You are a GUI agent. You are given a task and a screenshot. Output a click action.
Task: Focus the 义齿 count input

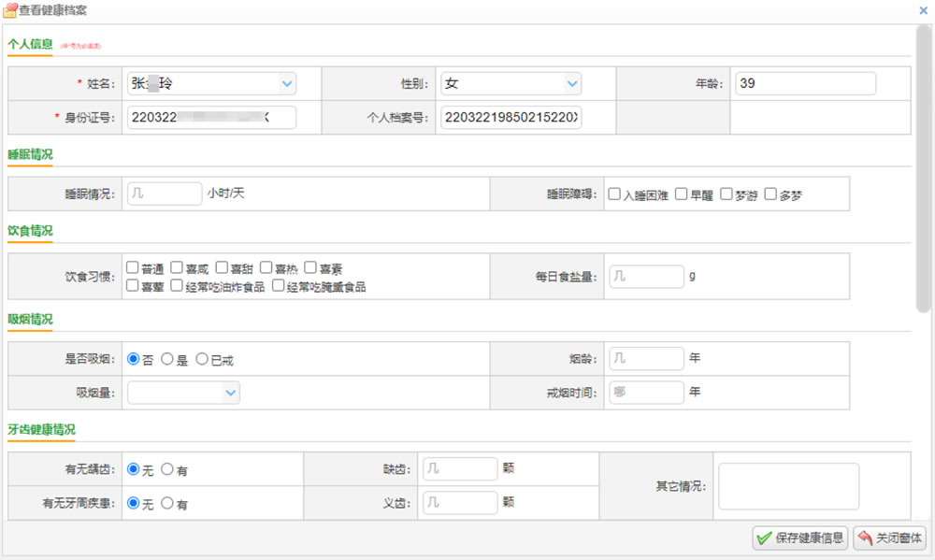coord(460,503)
